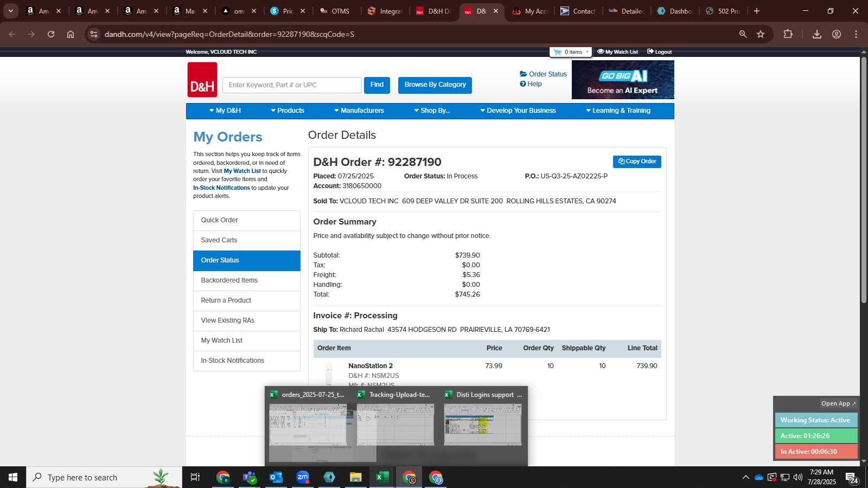This screenshot has width=868, height=488.
Task: Select Saved Carts in the sidebar
Action: 247,240
